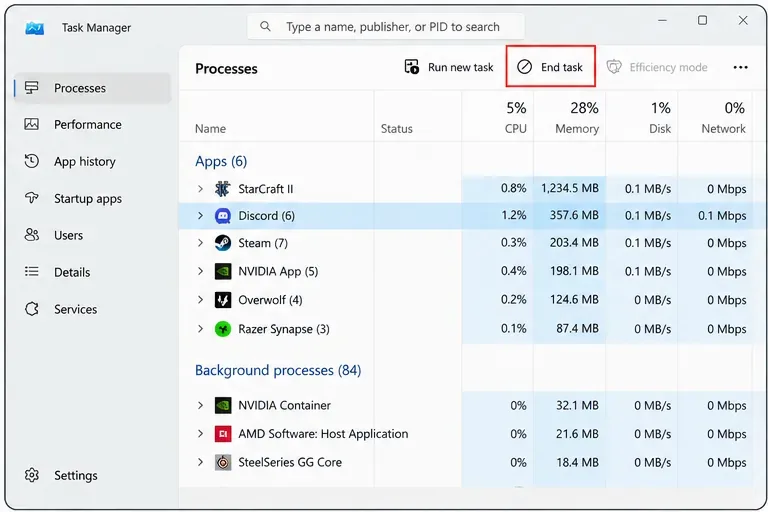
Task: Switch to the Details page label
Action: [72, 272]
